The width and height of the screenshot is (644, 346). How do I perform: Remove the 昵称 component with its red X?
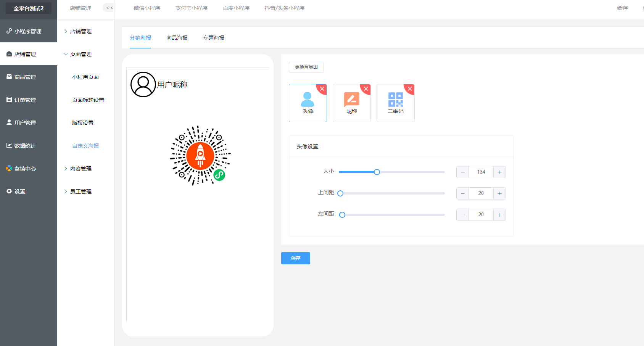click(366, 89)
